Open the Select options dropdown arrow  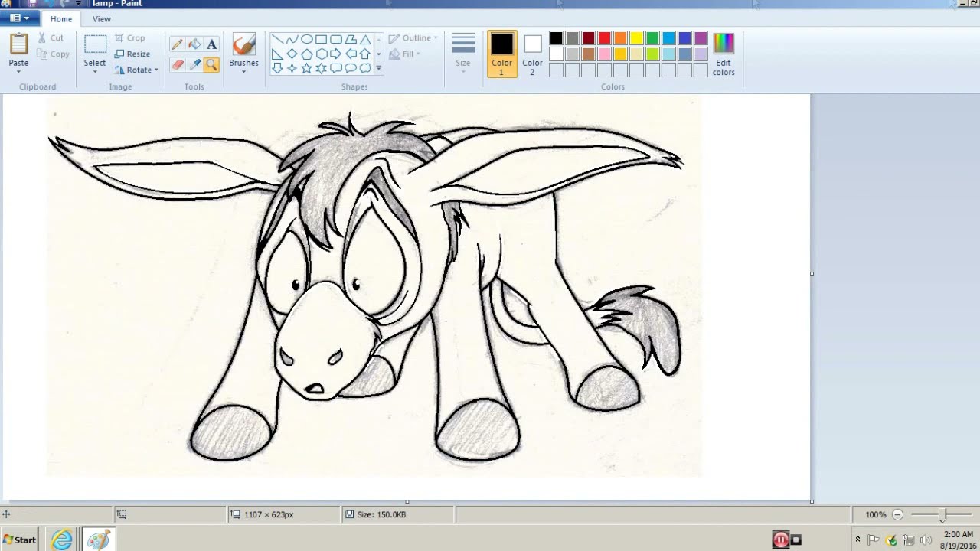pos(95,71)
